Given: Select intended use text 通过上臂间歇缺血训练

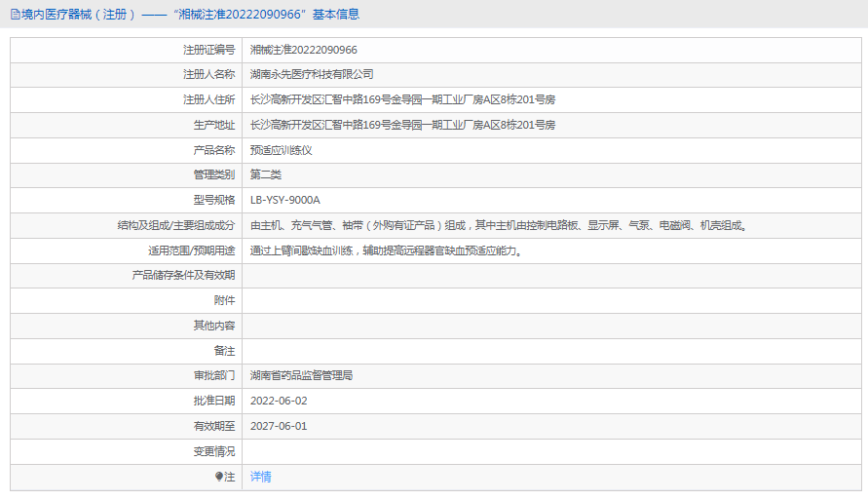Looking at the screenshot, I should [387, 250].
